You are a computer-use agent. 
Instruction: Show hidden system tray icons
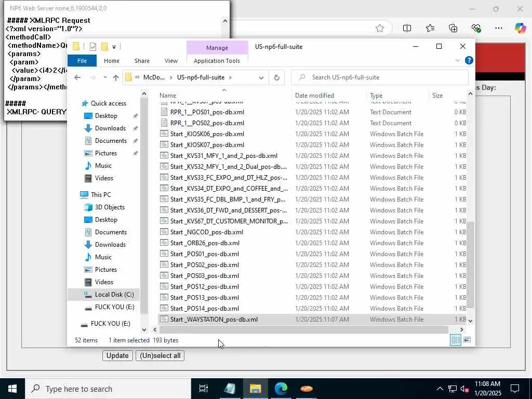click(440, 389)
